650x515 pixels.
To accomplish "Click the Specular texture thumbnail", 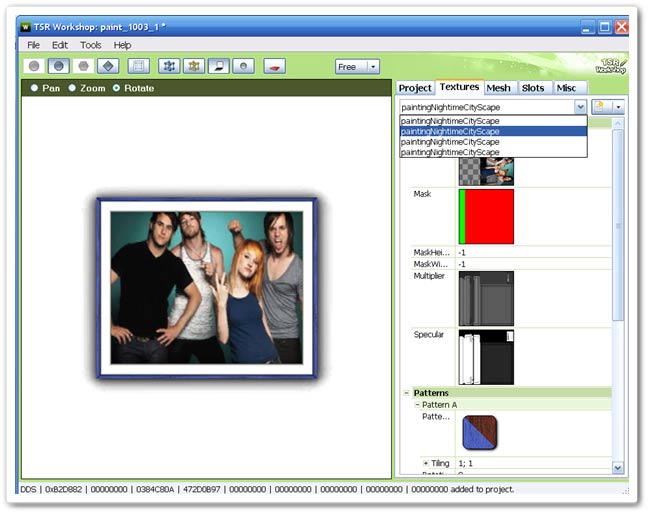I will pyautogui.click(x=486, y=357).
